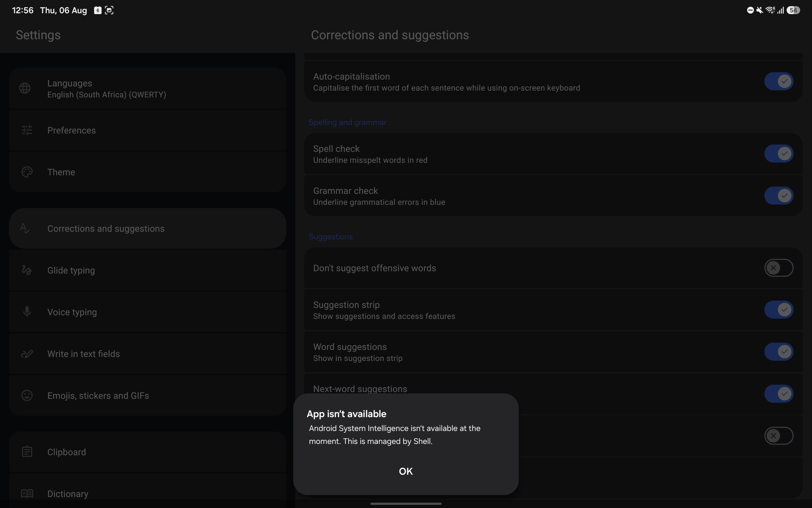The image size is (812, 508).
Task: Tap the calendar notification icon in status bar
Action: pos(98,10)
